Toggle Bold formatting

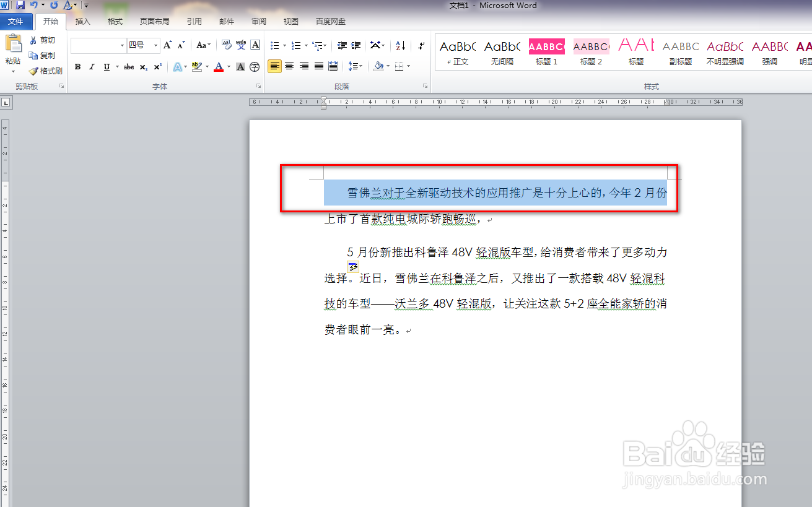point(77,67)
